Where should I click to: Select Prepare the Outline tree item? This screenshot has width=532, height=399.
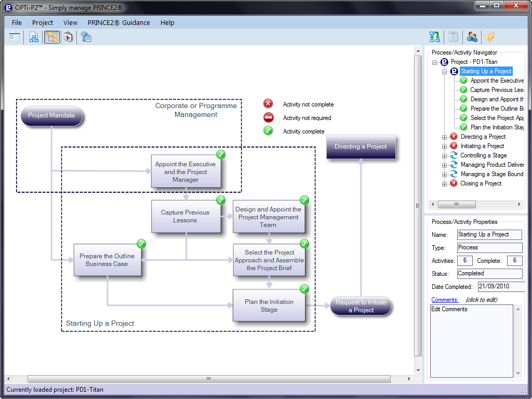click(x=497, y=109)
